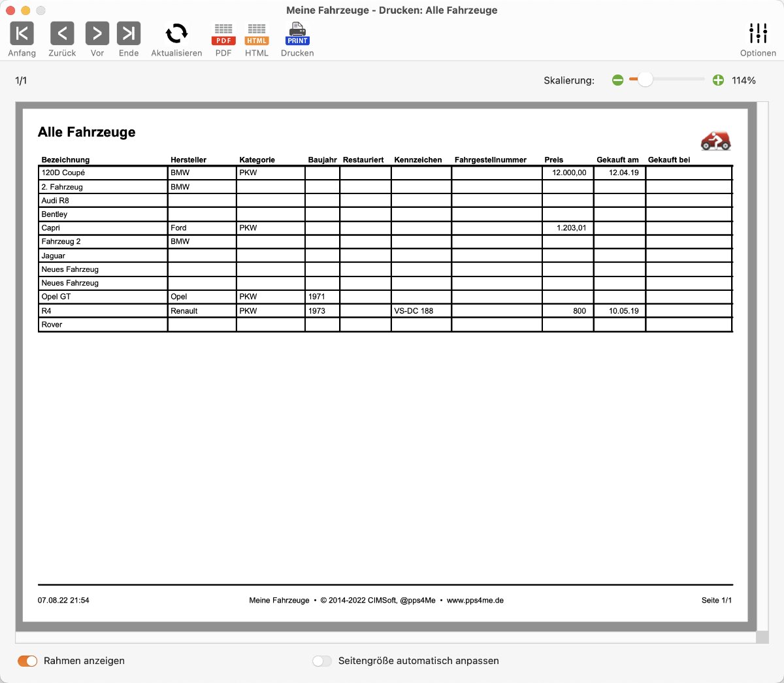The width and height of the screenshot is (784, 683).
Task: Click the Baujahr 1971 cell
Action: click(322, 297)
